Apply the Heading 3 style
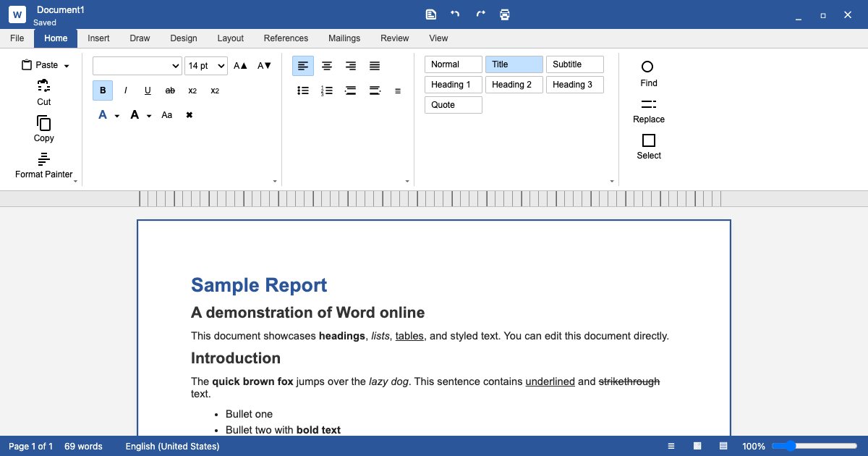 575,85
